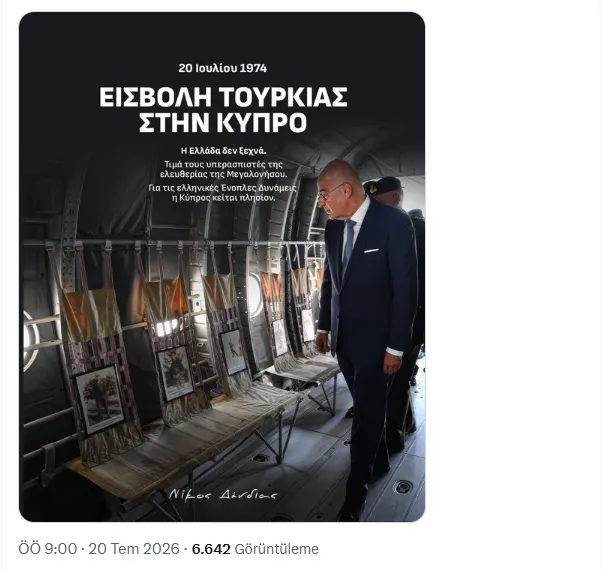Click the man's eyeglasses
The width and height of the screenshot is (603, 571).
coord(331,192)
